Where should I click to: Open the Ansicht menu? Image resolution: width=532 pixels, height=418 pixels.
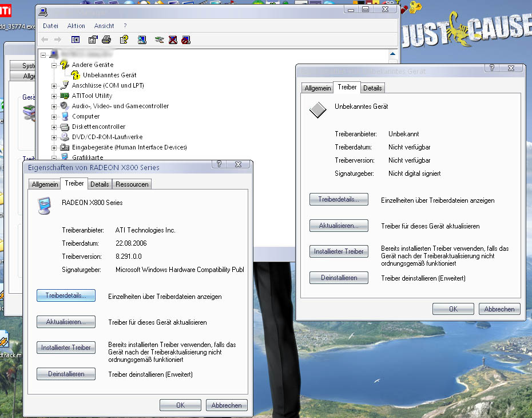(x=104, y=26)
